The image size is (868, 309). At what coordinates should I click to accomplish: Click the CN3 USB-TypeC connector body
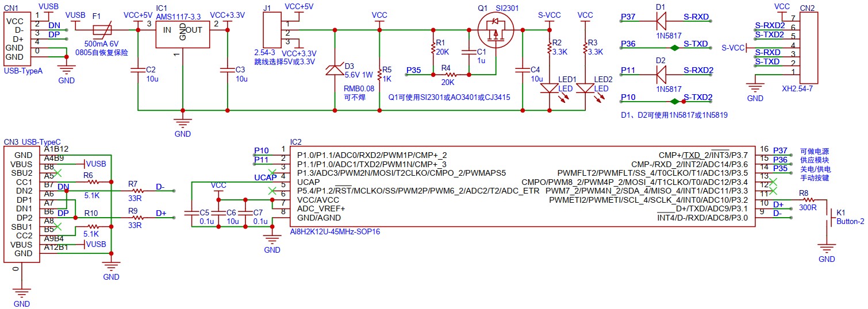(x=23, y=204)
